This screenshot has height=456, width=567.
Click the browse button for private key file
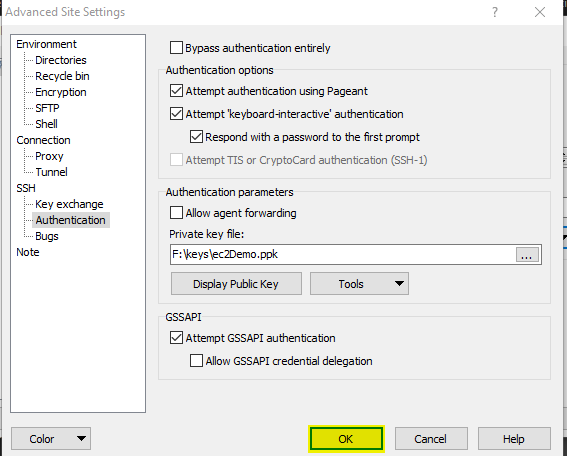(527, 255)
